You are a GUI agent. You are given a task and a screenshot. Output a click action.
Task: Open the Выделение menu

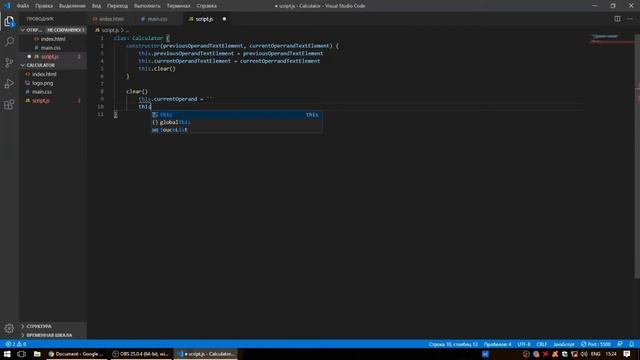click(72, 6)
